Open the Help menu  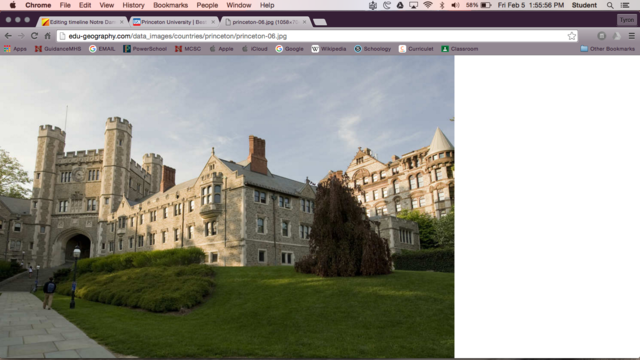[x=267, y=5]
